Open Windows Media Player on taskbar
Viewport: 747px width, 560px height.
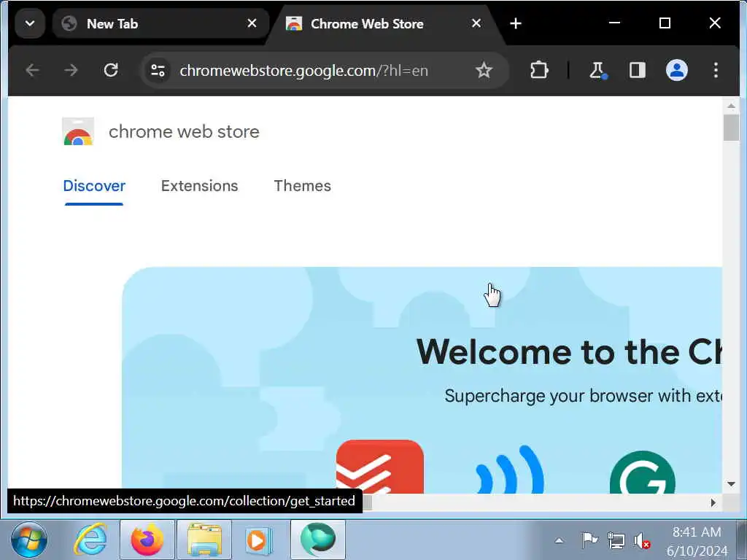click(259, 540)
